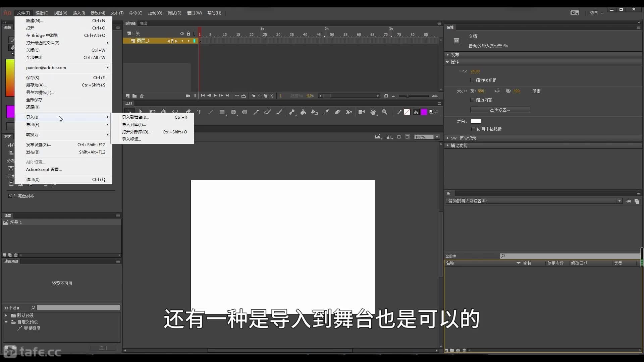This screenshot has height=362, width=644.
Task: Uncheck align to stage checkbox
Action: click(x=10, y=196)
